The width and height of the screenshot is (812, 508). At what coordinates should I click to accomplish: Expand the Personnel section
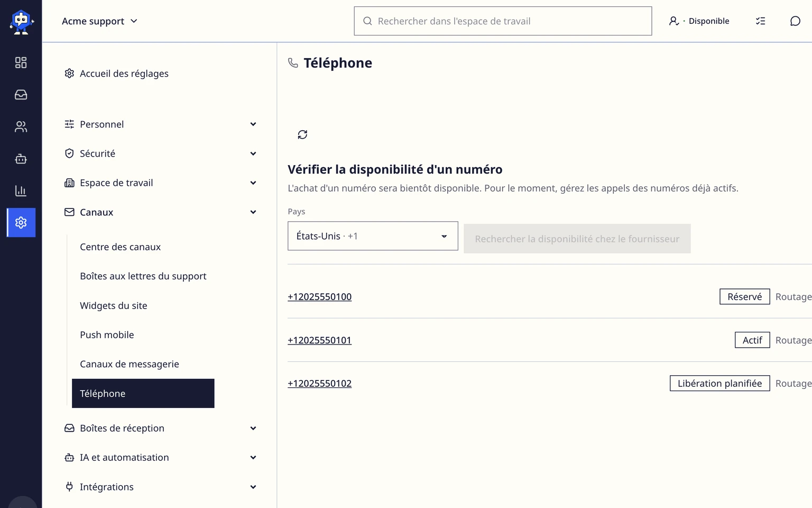click(x=160, y=124)
